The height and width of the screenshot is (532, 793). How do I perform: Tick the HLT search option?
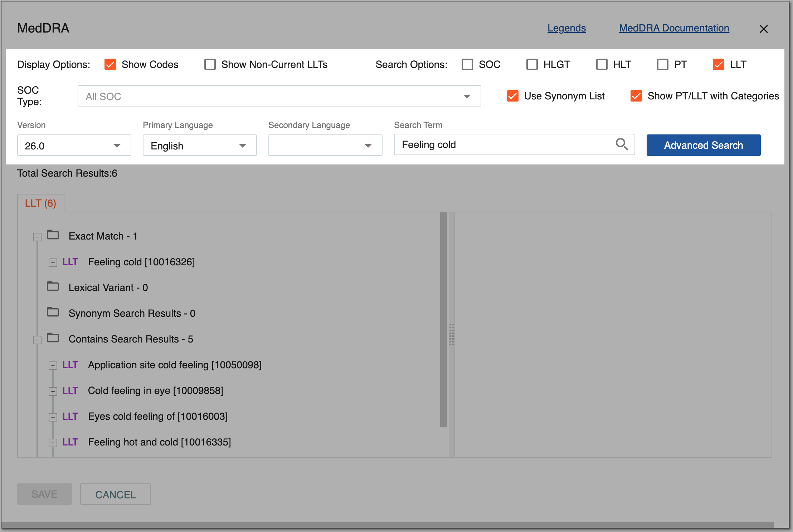click(602, 64)
